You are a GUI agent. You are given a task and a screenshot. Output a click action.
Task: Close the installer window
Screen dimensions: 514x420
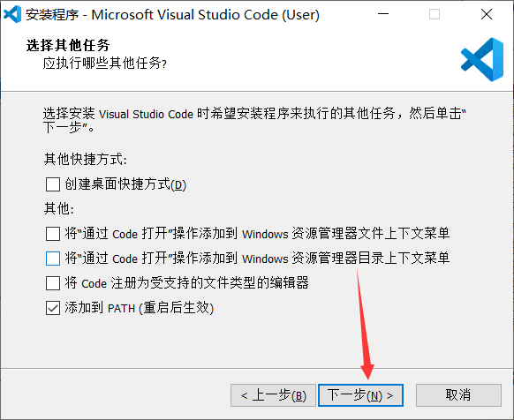487,14
